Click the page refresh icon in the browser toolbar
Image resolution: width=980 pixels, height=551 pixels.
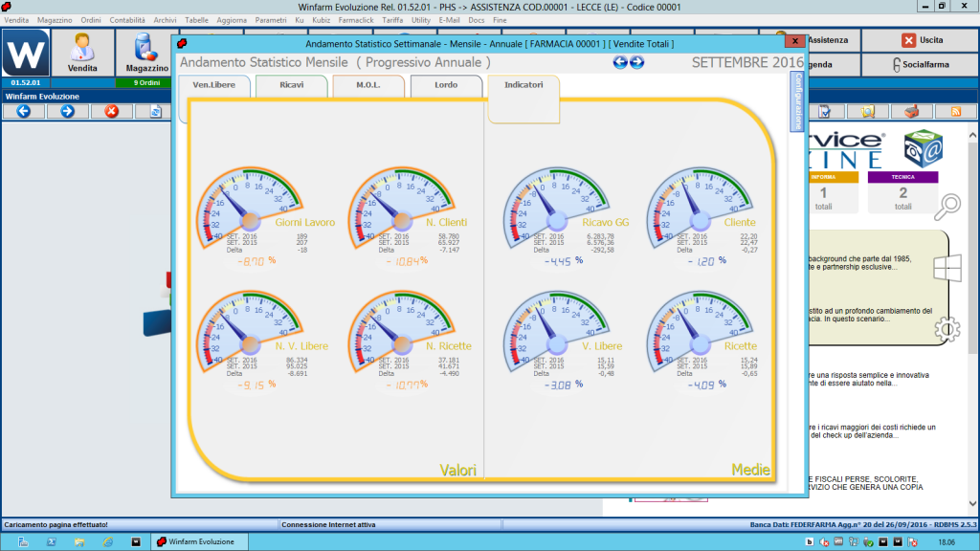(x=156, y=111)
